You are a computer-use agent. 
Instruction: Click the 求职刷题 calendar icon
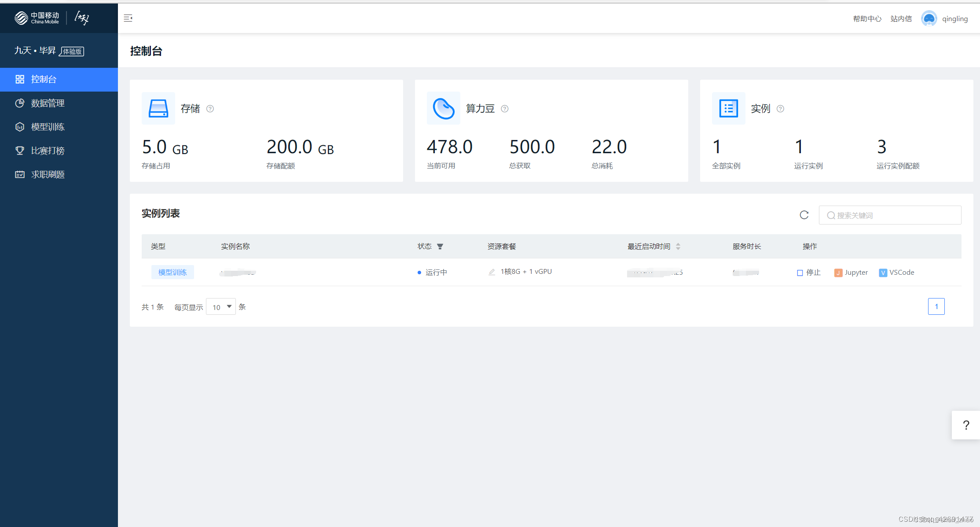20,174
